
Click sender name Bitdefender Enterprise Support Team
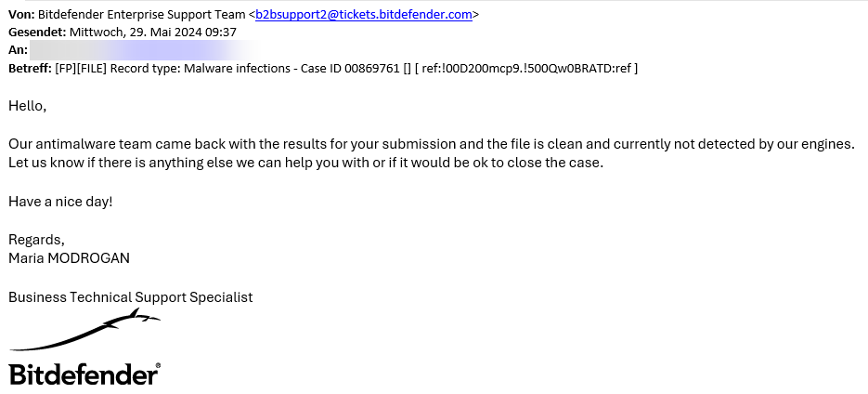(141, 15)
